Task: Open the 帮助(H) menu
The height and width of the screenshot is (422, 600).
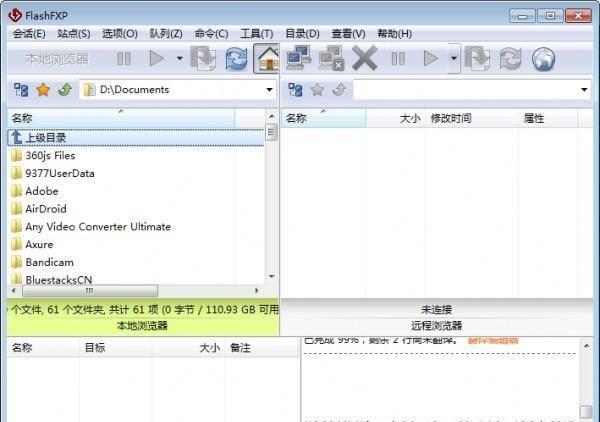Action: (x=395, y=34)
